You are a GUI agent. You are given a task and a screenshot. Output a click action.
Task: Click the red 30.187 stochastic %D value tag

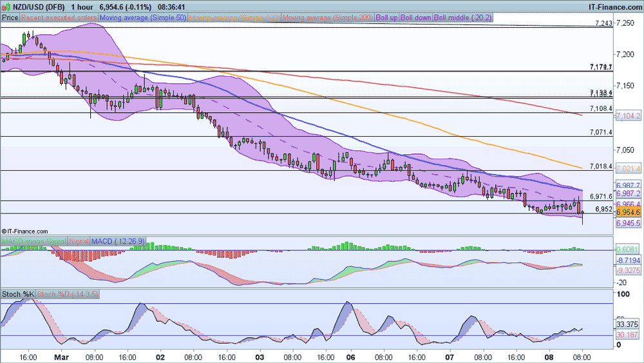[x=627, y=335]
